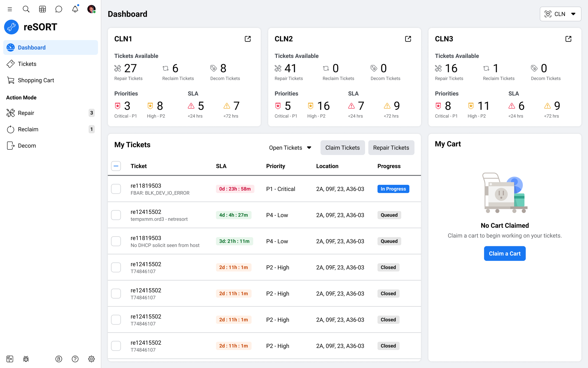Open CLN3 card external link icon
Image resolution: width=588 pixels, height=368 pixels.
coord(568,39)
